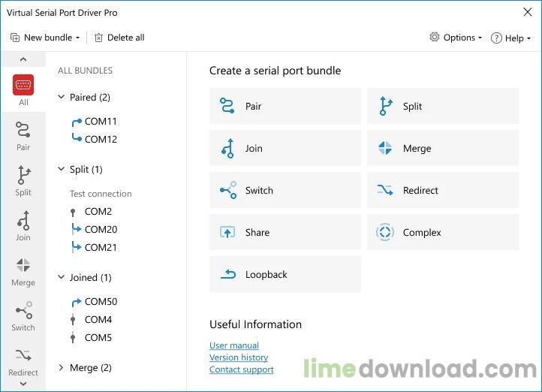Image resolution: width=542 pixels, height=392 pixels.
Task: Expand the Merge (2) group
Action: click(62, 367)
